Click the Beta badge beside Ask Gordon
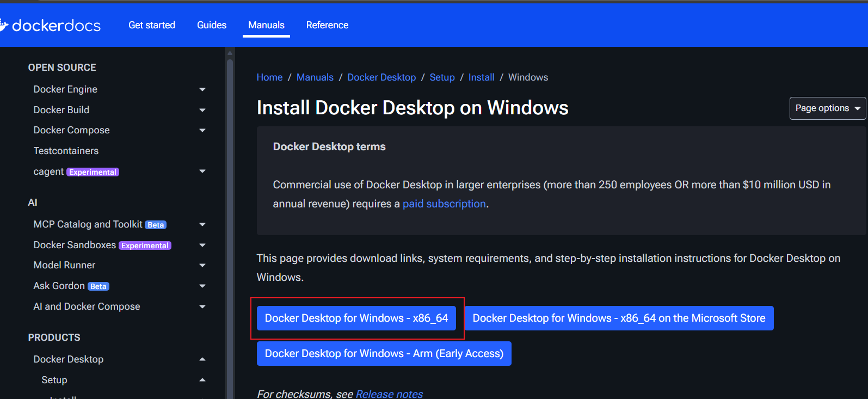868x399 pixels. pyautogui.click(x=99, y=286)
